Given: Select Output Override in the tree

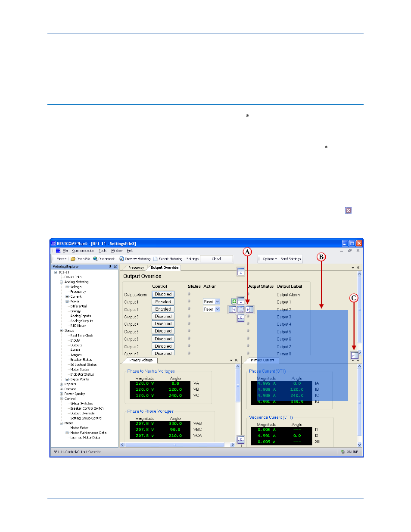Looking at the screenshot, I should click(82, 414).
